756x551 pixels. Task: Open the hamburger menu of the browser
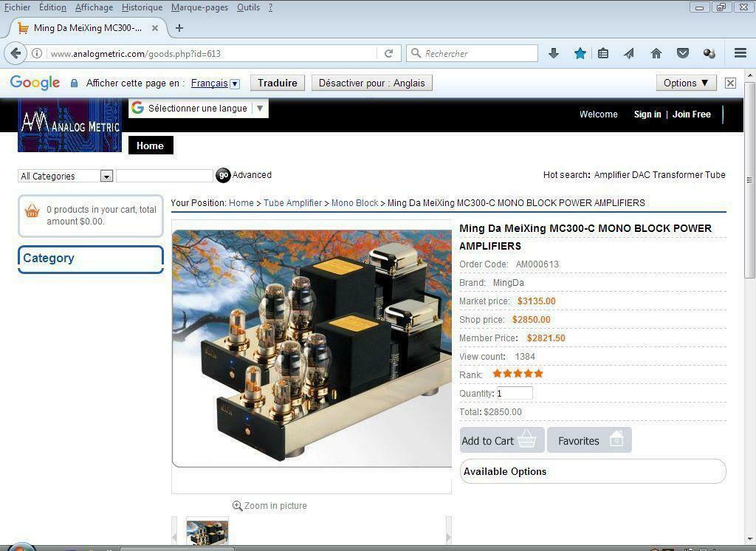click(x=740, y=53)
